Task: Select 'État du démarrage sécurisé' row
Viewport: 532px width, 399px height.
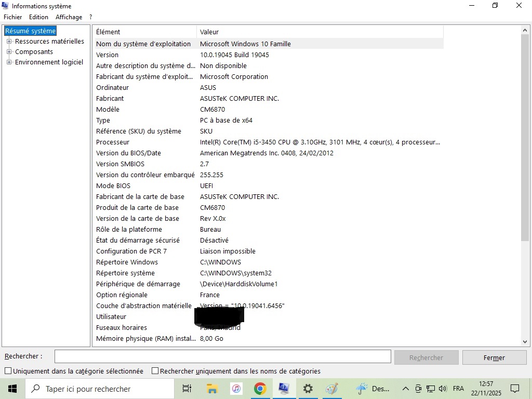Action: [269, 240]
